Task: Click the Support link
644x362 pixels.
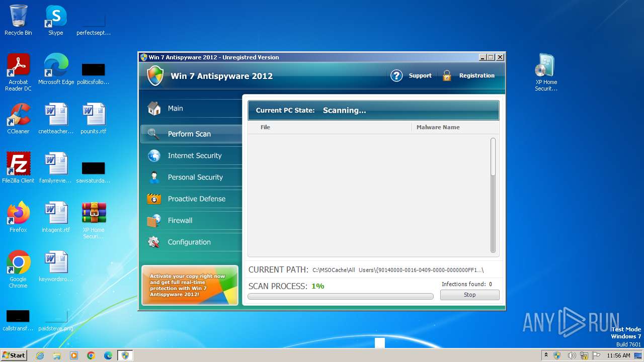Action: [x=420, y=75]
